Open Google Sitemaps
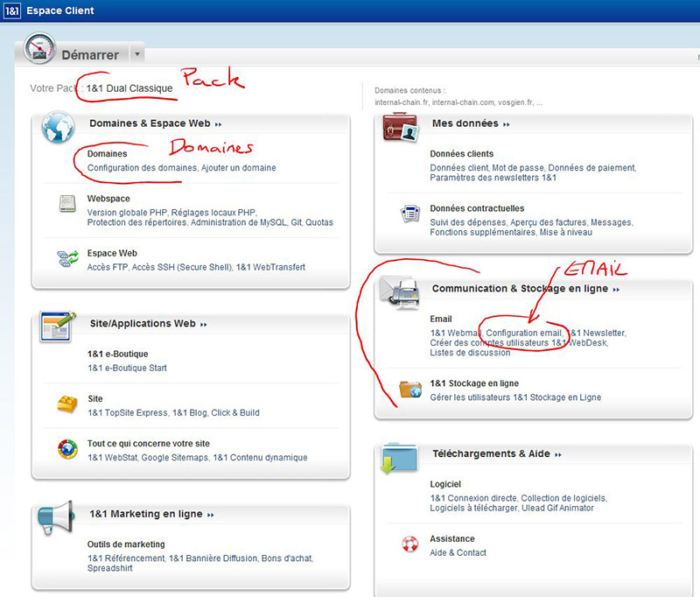The width and height of the screenshot is (700, 597). 175,458
